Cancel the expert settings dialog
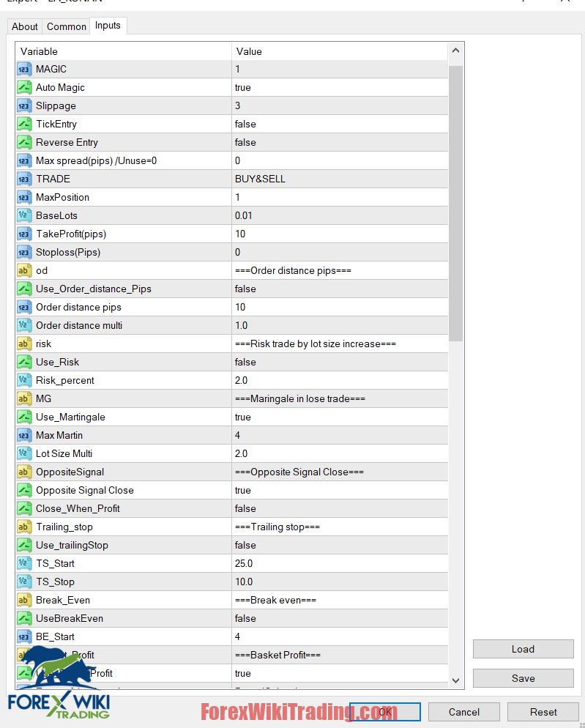585x728 pixels. 463,712
